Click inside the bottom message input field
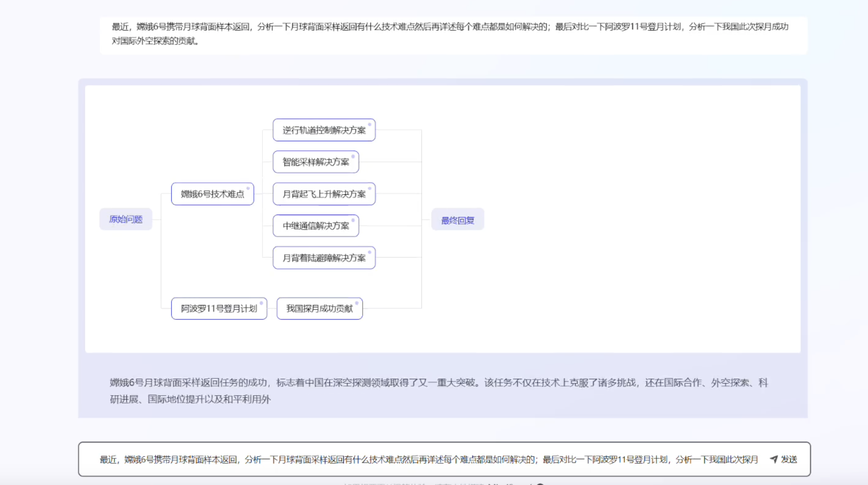 click(404, 459)
